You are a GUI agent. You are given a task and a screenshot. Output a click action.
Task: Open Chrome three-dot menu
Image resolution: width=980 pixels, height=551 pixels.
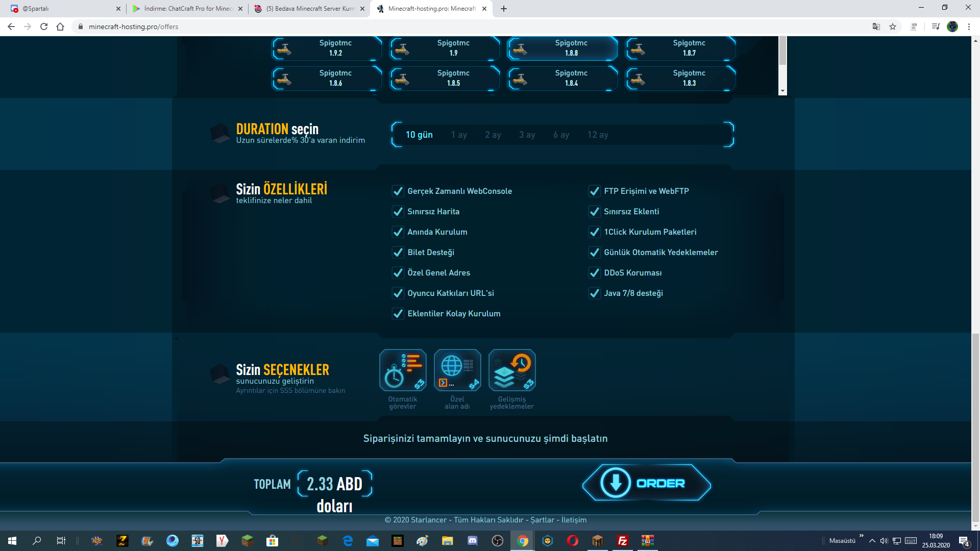pyautogui.click(x=969, y=27)
